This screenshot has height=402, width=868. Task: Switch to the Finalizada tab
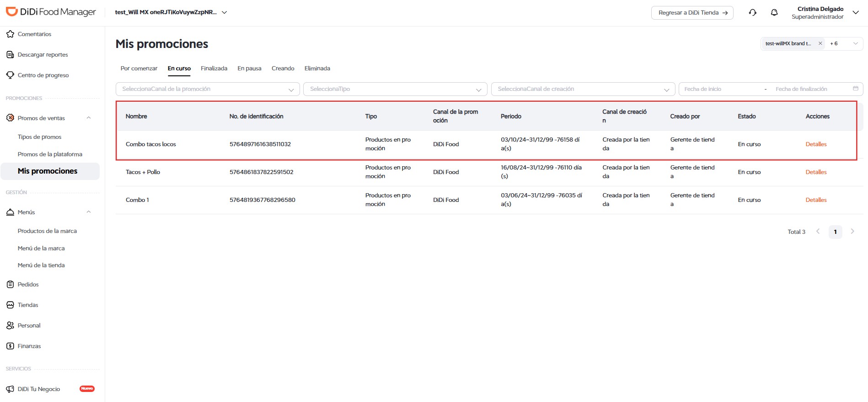[x=214, y=69]
